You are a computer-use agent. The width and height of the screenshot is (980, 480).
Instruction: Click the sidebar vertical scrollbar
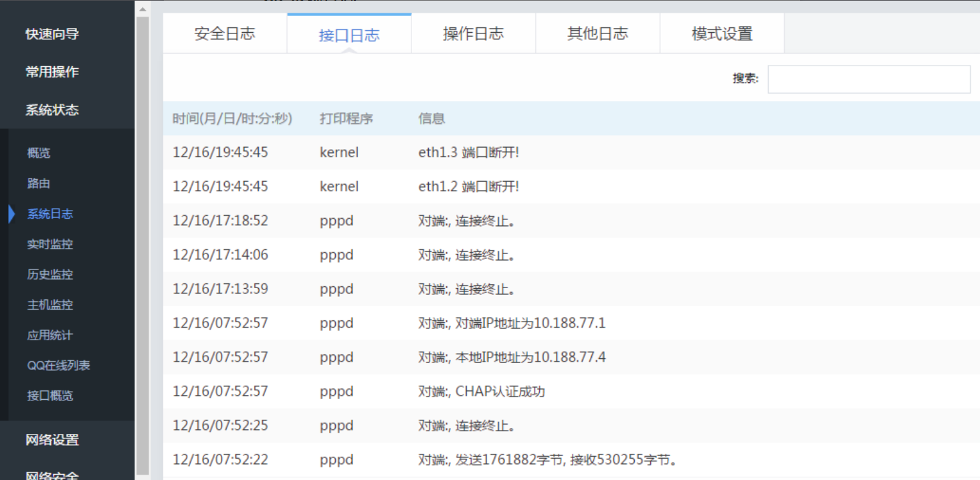pos(142,241)
